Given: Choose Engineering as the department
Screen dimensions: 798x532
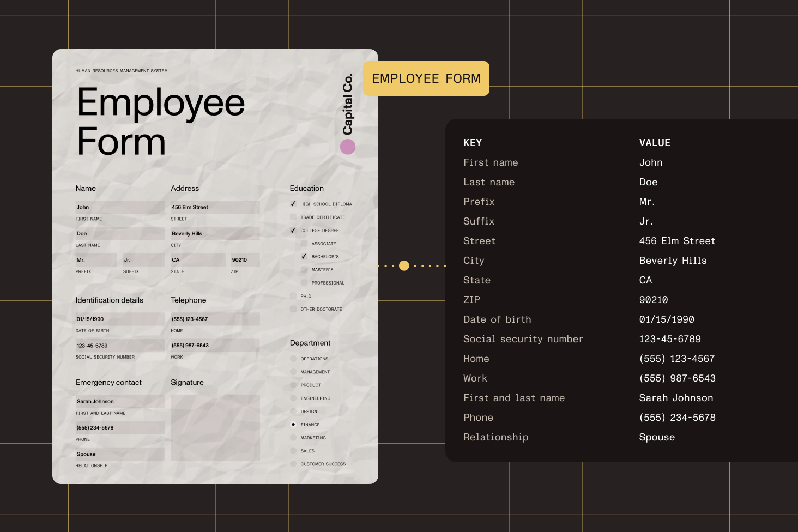Looking at the screenshot, I should click(x=293, y=398).
